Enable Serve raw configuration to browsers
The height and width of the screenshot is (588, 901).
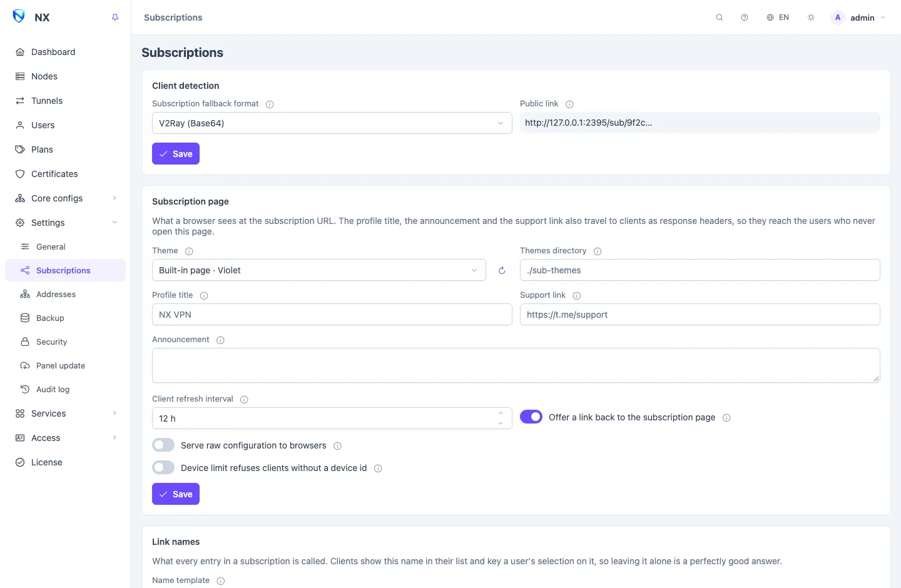tap(163, 445)
